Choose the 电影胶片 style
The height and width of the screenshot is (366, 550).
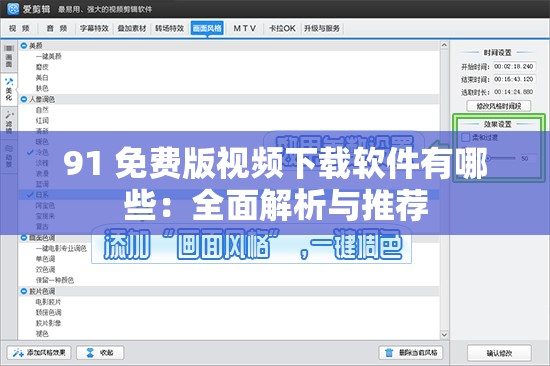pos(48,302)
